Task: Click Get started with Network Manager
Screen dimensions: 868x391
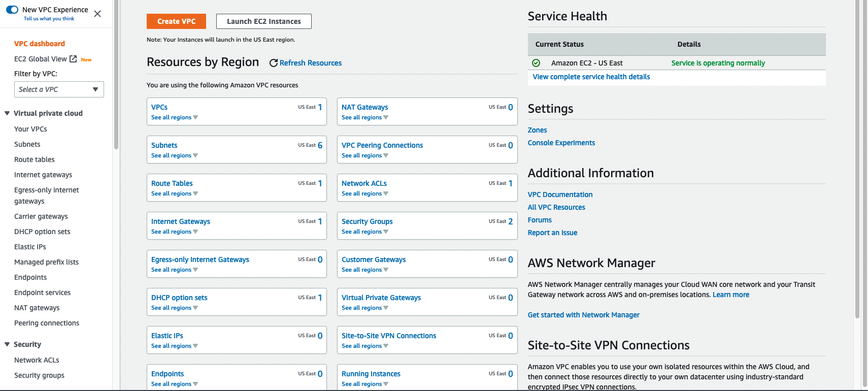Action: pyautogui.click(x=583, y=315)
